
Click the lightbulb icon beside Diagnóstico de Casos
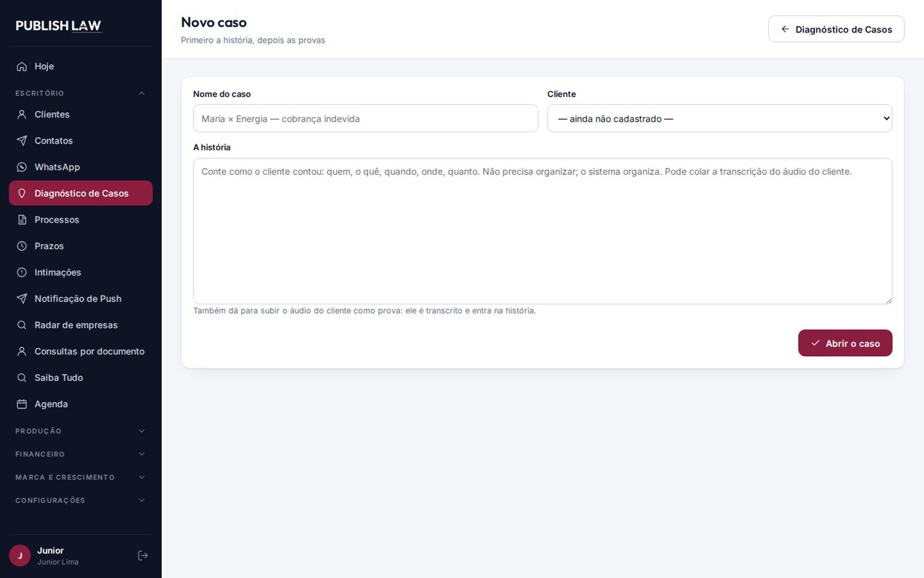point(22,194)
